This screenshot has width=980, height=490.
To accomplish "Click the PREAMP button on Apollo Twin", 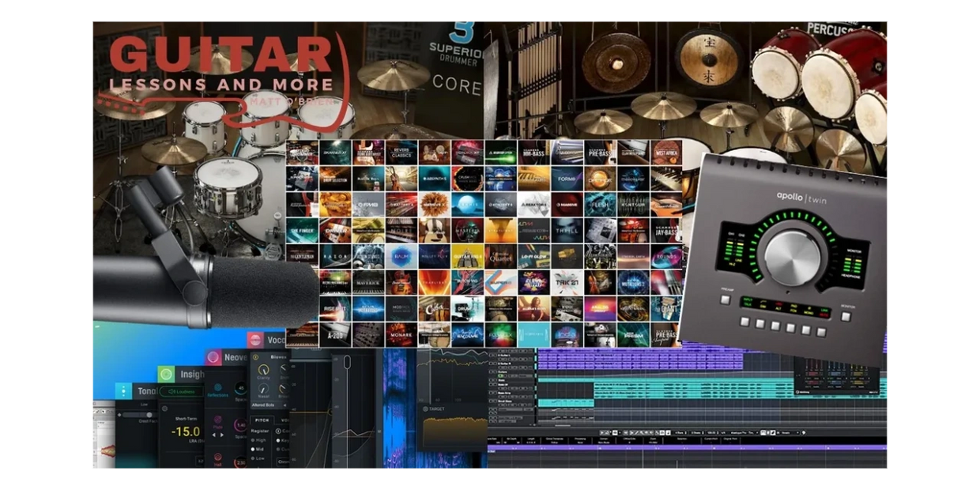I will pyautogui.click(x=726, y=300).
